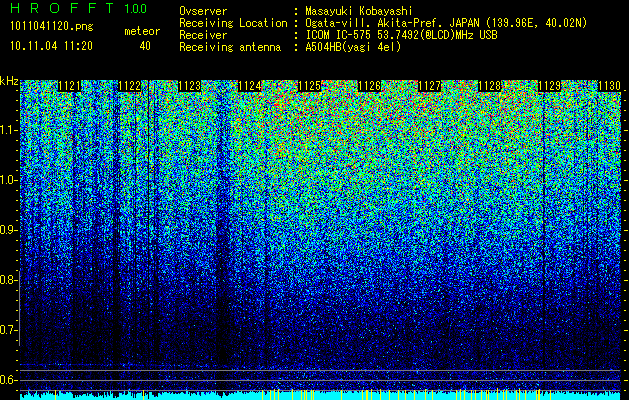Click the 1124 time marker label
This screenshot has width=629, height=400.
coord(250,86)
